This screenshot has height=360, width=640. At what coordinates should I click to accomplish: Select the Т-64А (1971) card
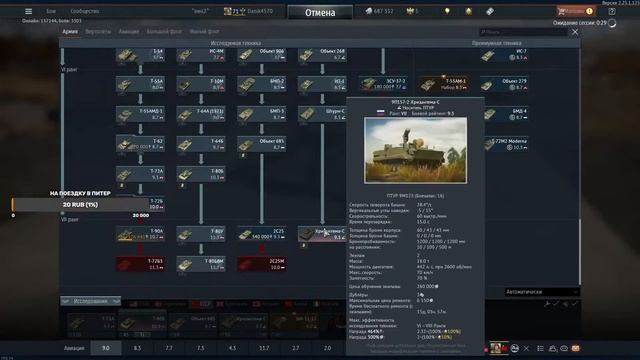pyautogui.click(x=201, y=114)
